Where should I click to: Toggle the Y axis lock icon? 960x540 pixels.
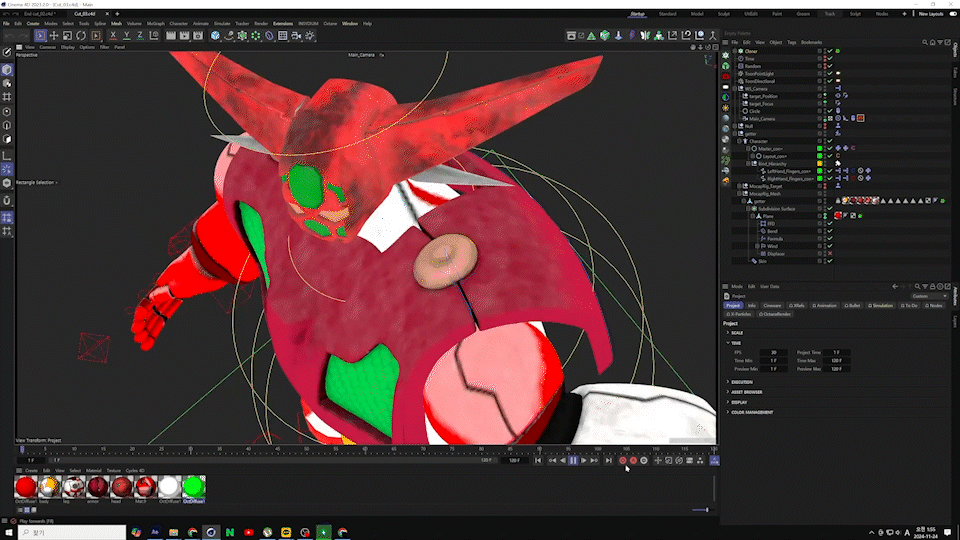[x=127, y=36]
